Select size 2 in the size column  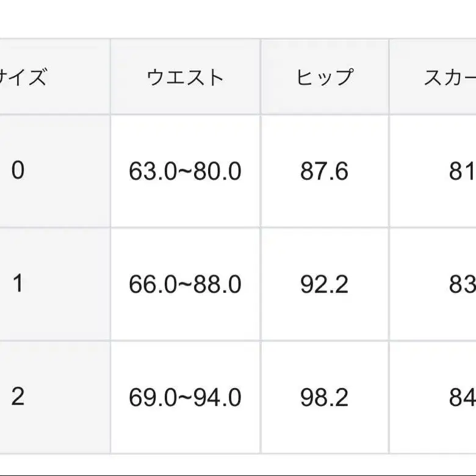point(18,397)
